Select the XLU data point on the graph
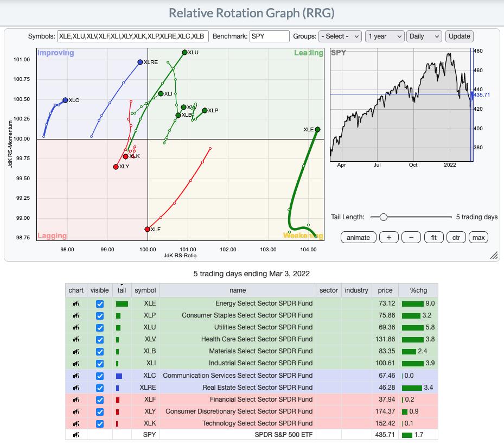Screen dimensions: 504x444 pyautogui.click(x=184, y=53)
